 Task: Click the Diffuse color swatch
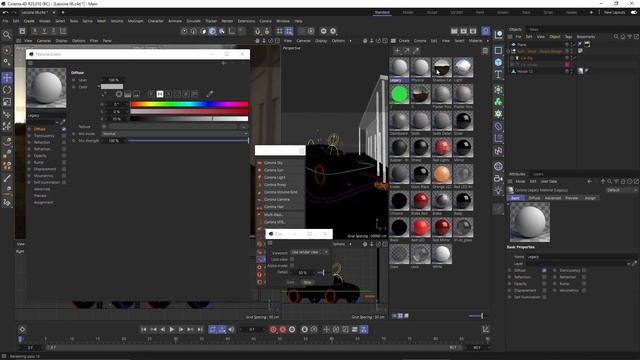tap(112, 87)
